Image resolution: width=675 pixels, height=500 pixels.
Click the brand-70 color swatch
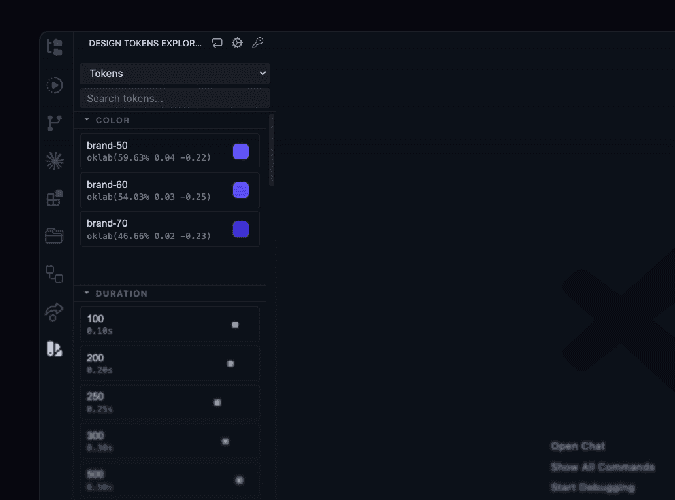(x=241, y=229)
